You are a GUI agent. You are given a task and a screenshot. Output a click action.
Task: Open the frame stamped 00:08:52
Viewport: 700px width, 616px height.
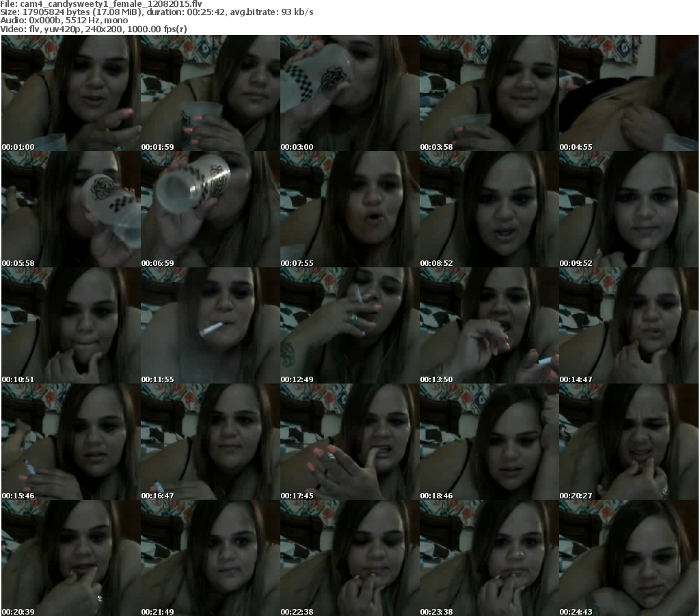(489, 209)
